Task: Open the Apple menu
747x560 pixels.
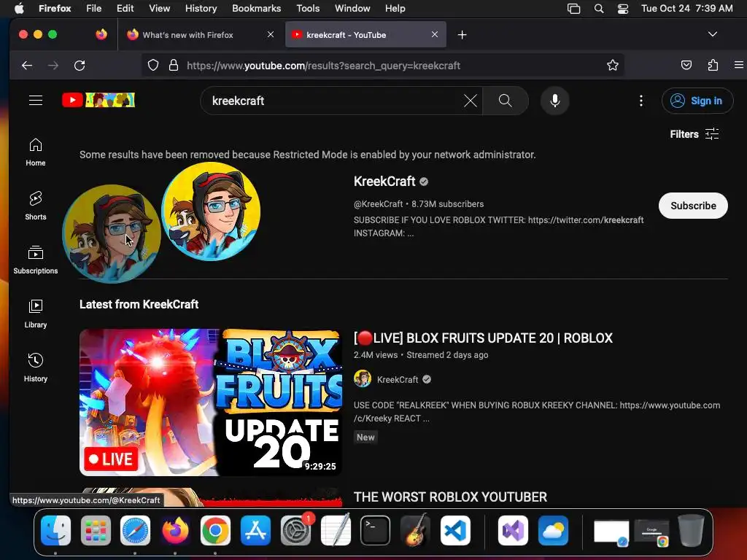Action: [19, 9]
